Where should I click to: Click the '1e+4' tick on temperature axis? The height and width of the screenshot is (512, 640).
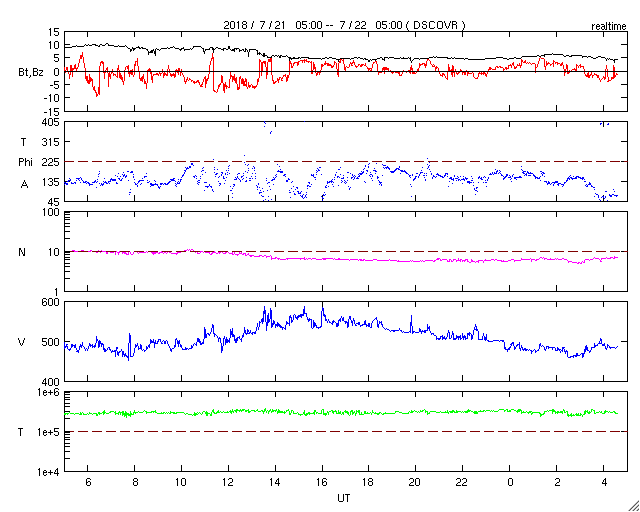(x=49, y=472)
